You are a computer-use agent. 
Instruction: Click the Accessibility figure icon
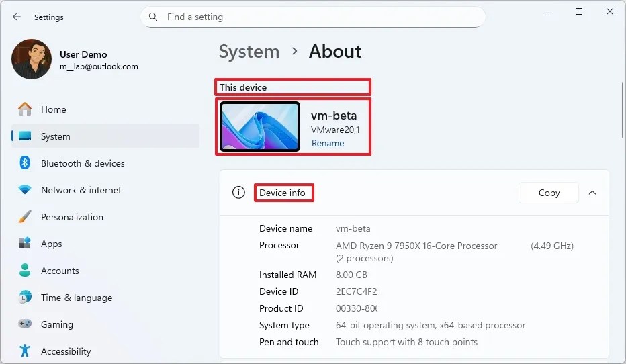pyautogui.click(x=25, y=351)
